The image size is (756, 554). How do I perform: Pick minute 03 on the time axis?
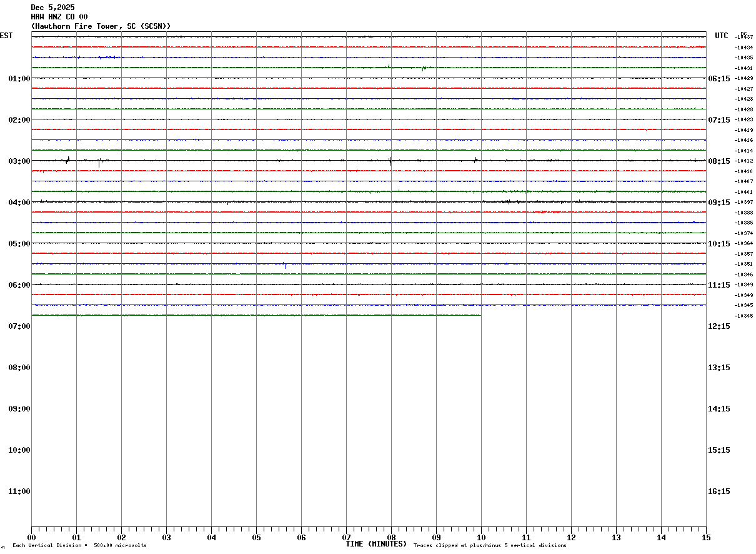point(166,538)
